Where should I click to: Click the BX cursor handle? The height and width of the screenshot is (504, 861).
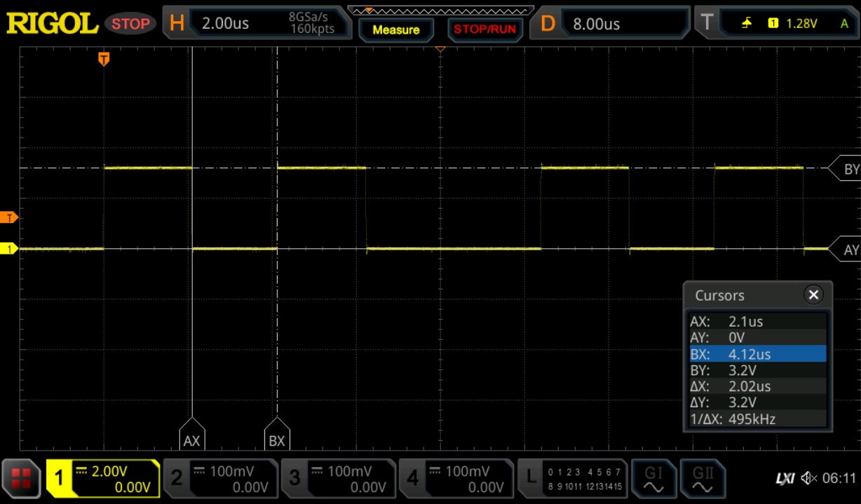click(x=277, y=434)
